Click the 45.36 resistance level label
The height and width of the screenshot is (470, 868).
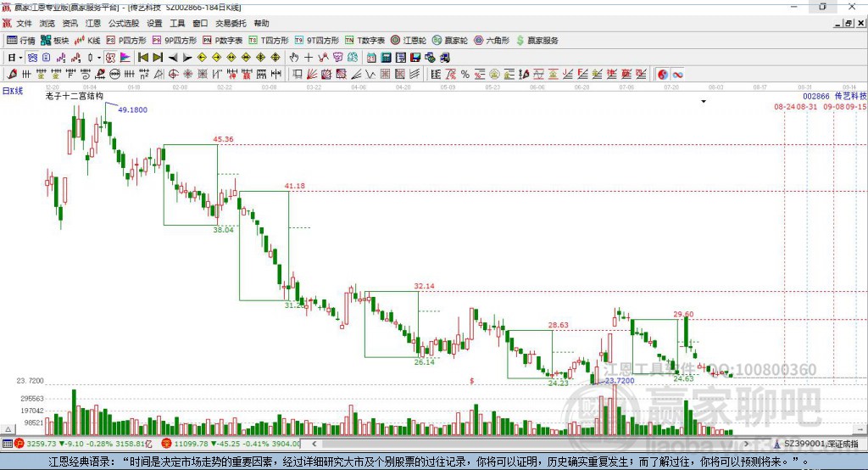coord(223,139)
